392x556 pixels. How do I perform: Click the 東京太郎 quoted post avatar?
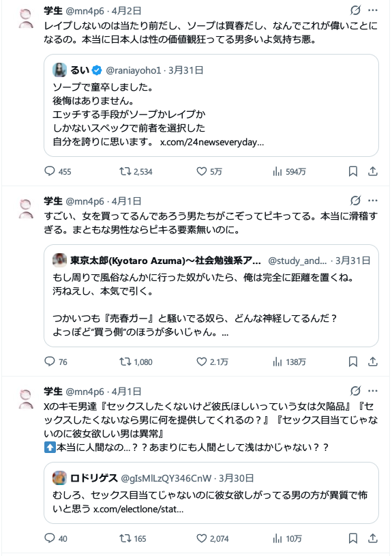[59, 261]
